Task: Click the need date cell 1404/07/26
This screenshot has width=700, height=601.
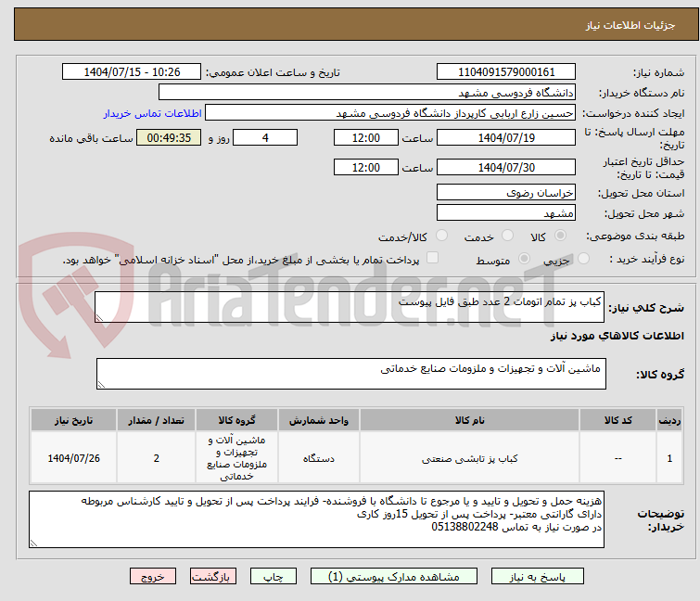Action: click(x=73, y=458)
